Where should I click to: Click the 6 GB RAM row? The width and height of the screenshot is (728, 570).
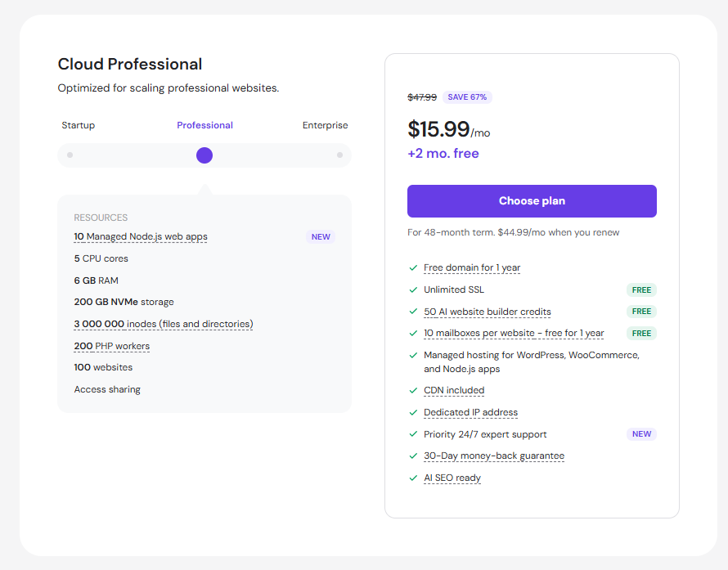click(96, 281)
